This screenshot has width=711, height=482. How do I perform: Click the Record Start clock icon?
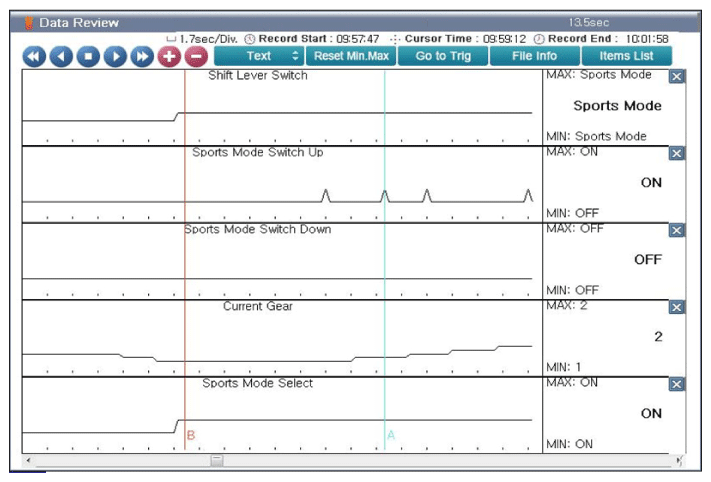tap(250, 39)
